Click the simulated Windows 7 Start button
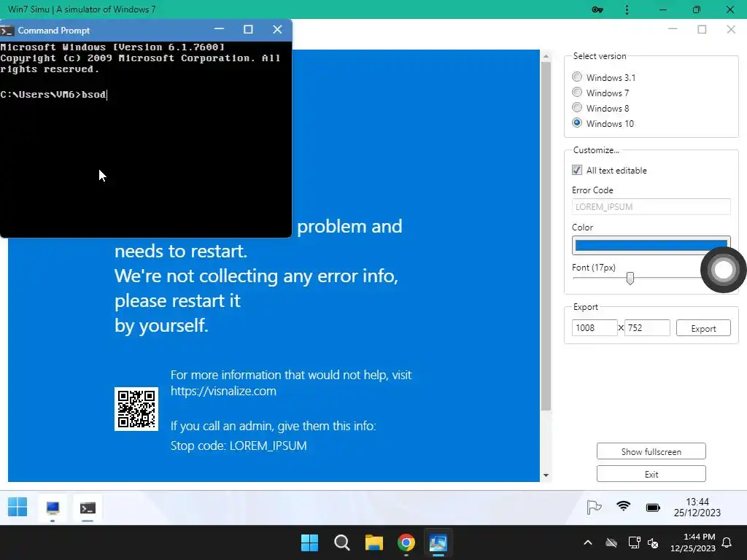 coord(18,507)
